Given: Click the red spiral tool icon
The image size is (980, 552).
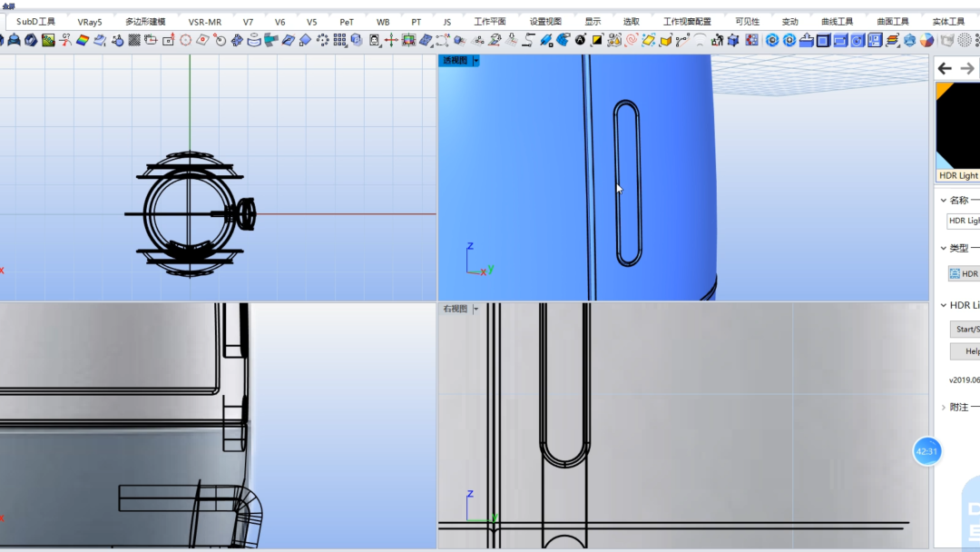Looking at the screenshot, I should click(632, 41).
